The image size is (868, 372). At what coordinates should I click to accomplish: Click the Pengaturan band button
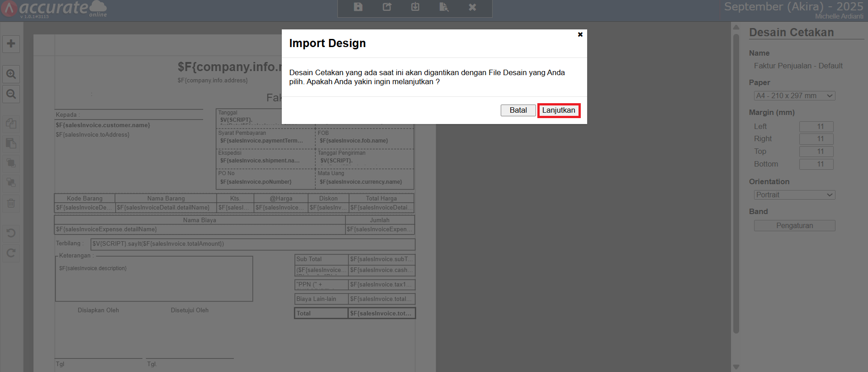point(794,226)
